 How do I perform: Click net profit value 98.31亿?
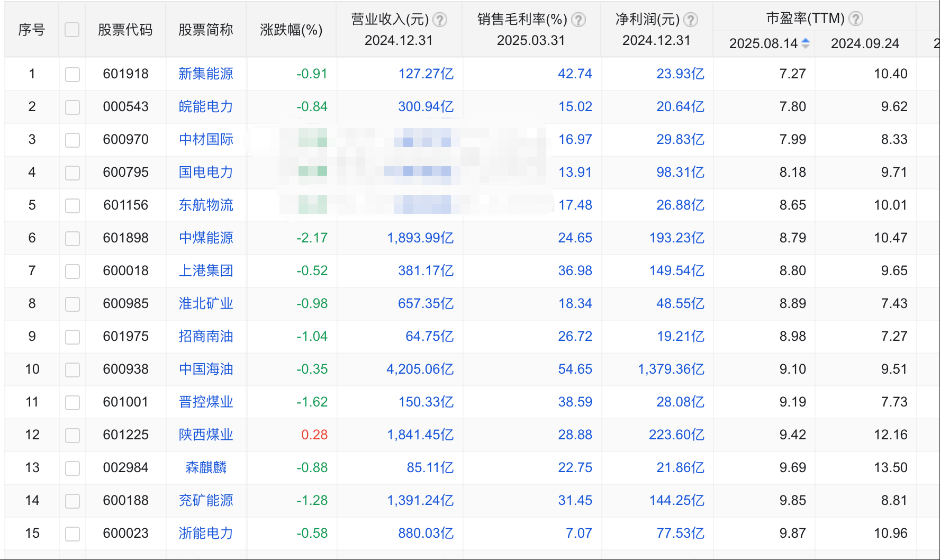pyautogui.click(x=681, y=172)
